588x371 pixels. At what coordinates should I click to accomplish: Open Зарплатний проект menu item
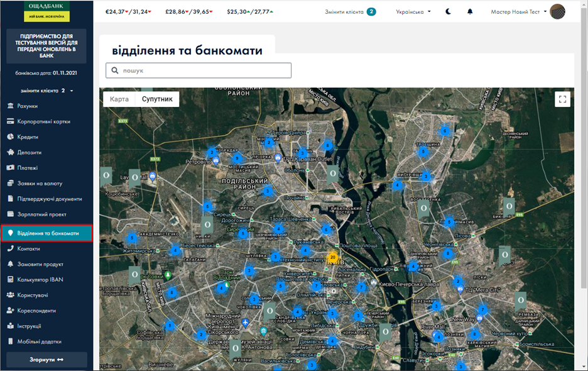41,214
